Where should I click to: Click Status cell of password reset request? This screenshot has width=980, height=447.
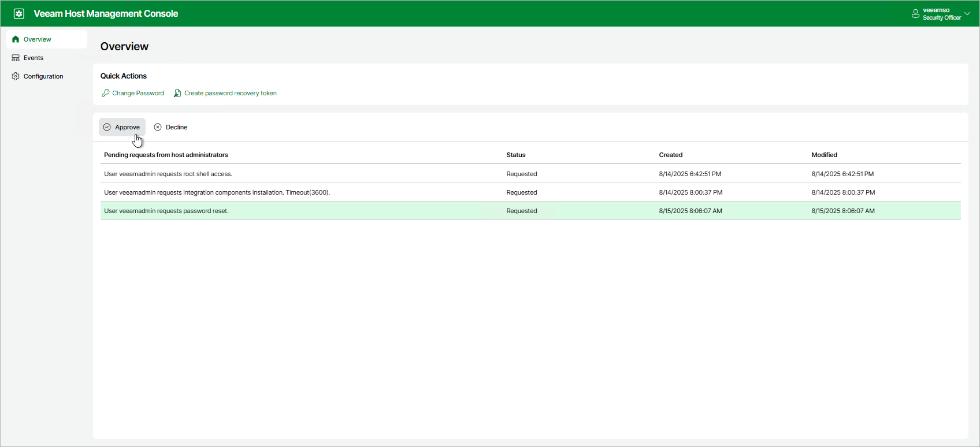coord(522,211)
